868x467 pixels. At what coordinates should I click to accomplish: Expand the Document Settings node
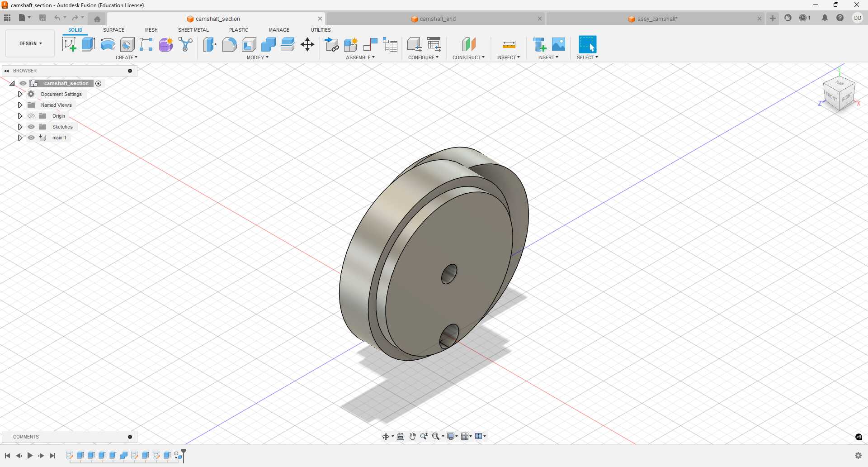coord(20,94)
